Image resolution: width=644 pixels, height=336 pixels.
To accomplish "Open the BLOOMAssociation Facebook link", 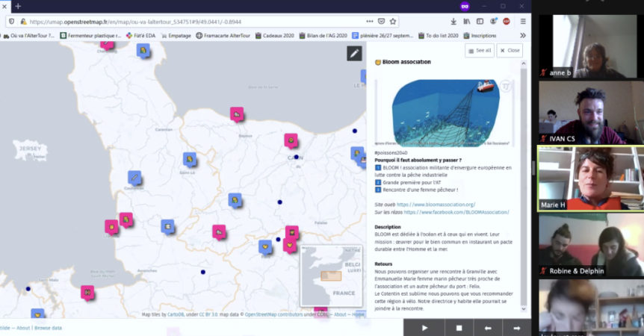I will pos(456,212).
